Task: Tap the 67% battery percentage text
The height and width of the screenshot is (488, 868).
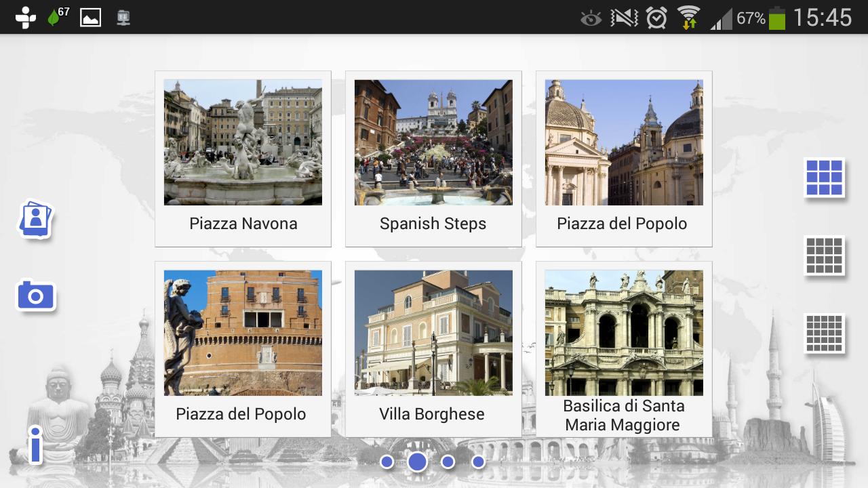Action: [x=751, y=18]
